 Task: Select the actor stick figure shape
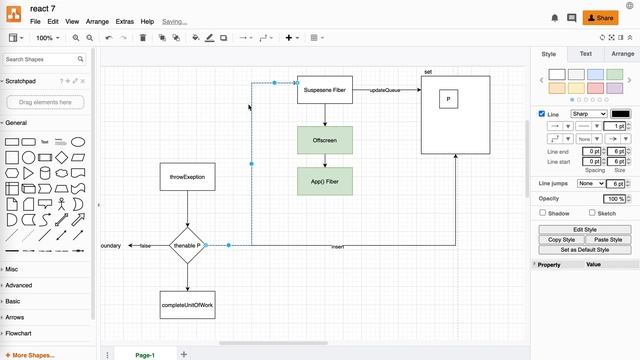pyautogui.click(x=61, y=204)
